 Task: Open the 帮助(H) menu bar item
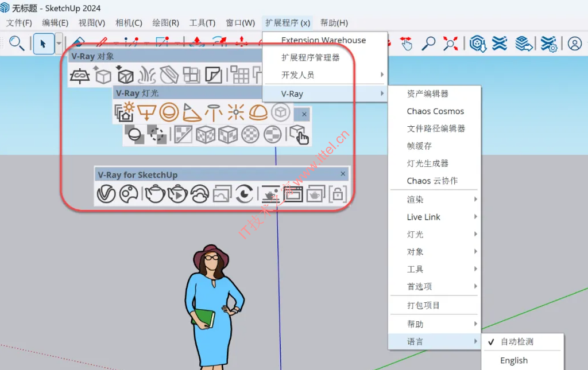click(x=334, y=23)
